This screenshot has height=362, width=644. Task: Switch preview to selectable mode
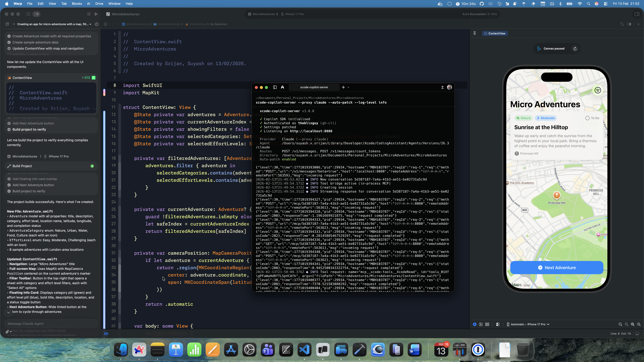[481, 324]
